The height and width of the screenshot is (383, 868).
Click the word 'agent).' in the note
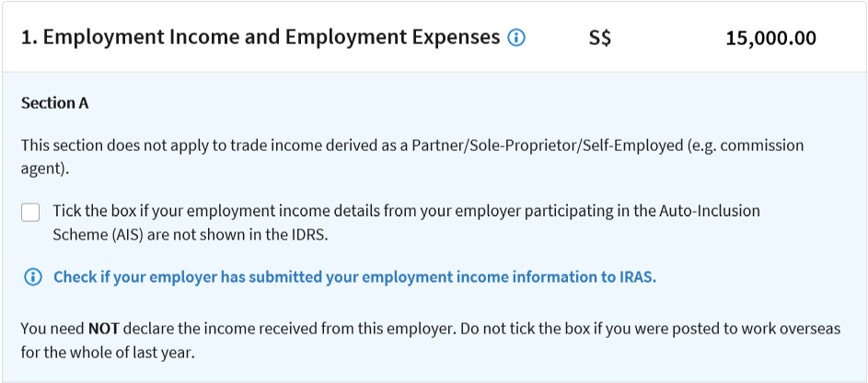[44, 168]
